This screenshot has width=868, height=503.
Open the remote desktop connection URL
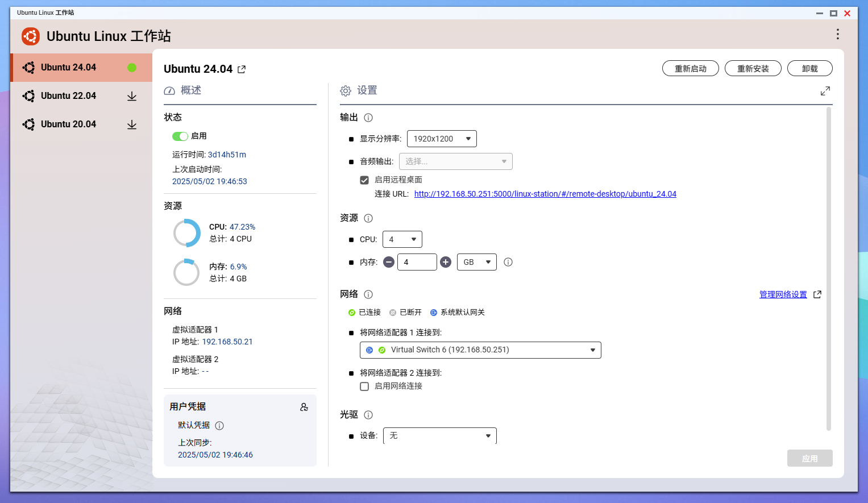pos(545,194)
